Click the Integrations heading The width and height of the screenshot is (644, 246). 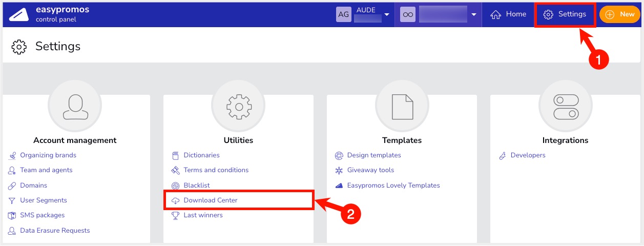tap(566, 140)
